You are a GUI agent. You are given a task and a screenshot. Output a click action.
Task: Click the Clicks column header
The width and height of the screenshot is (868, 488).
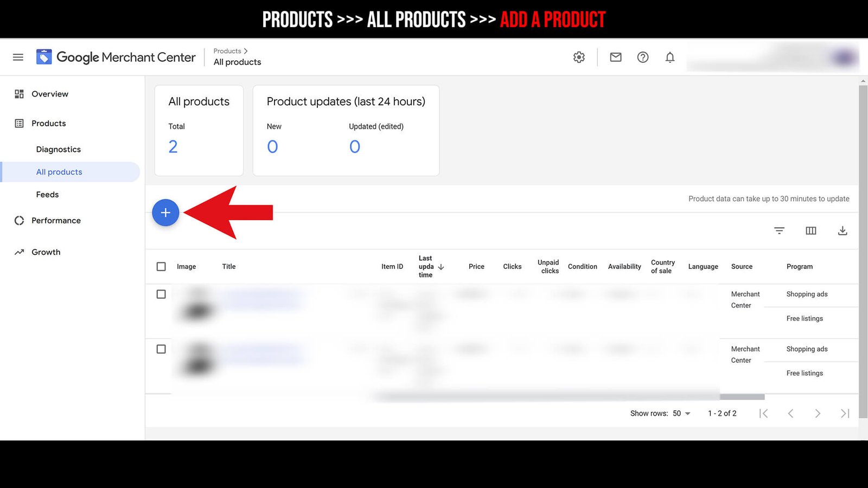click(512, 266)
